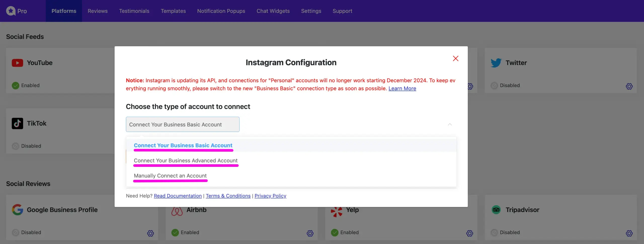644x244 pixels.
Task: Click the Tripadvisor Disabled status icon
Action: (494, 233)
